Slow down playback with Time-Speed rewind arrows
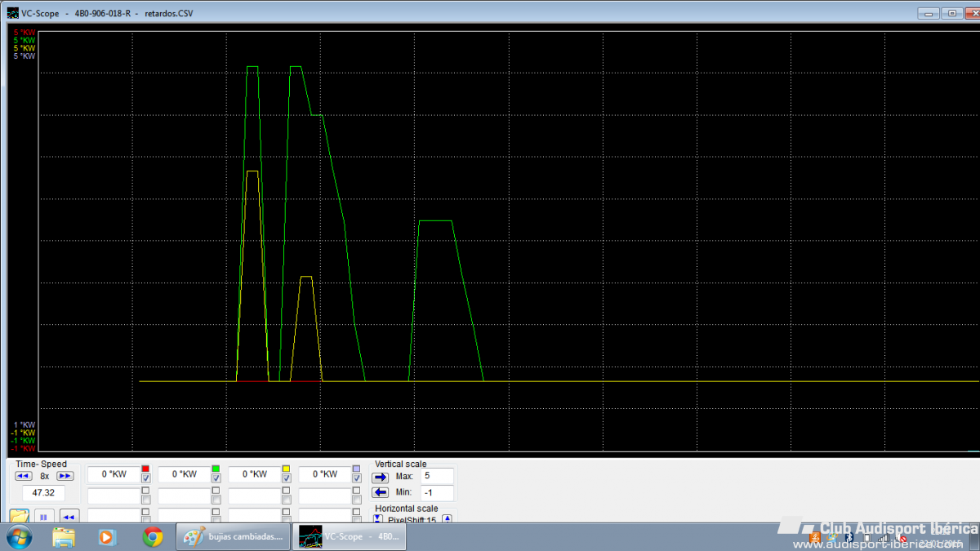The image size is (980, 551). pos(23,476)
